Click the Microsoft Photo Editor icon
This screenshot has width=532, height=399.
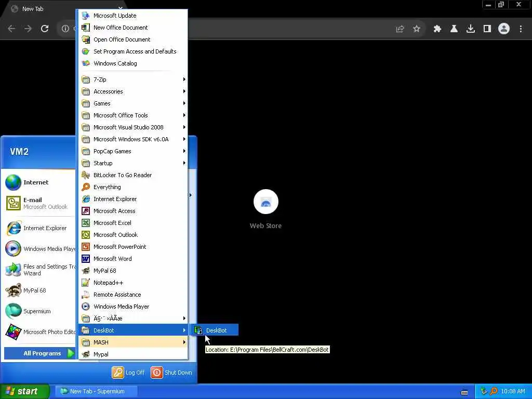[x=13, y=332]
